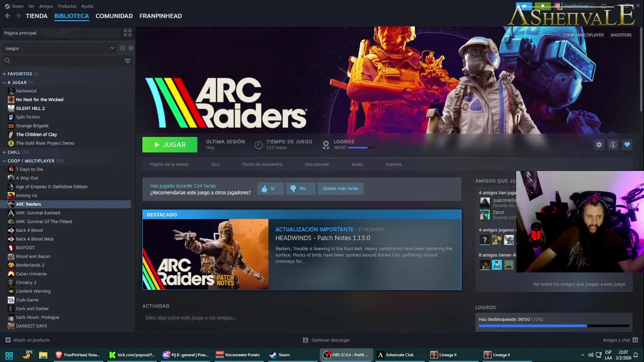
Task: Click the thumbs down No button
Action: (x=300, y=189)
